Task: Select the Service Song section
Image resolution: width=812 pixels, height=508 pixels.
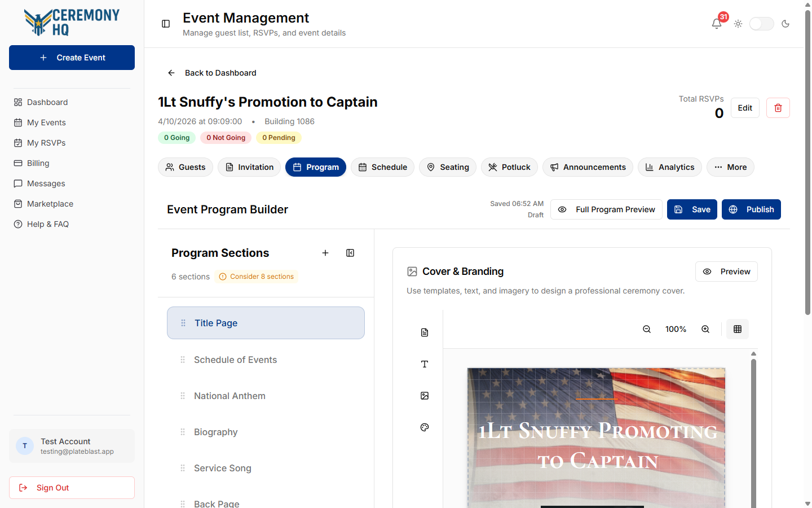Action: pyautogui.click(x=266, y=468)
